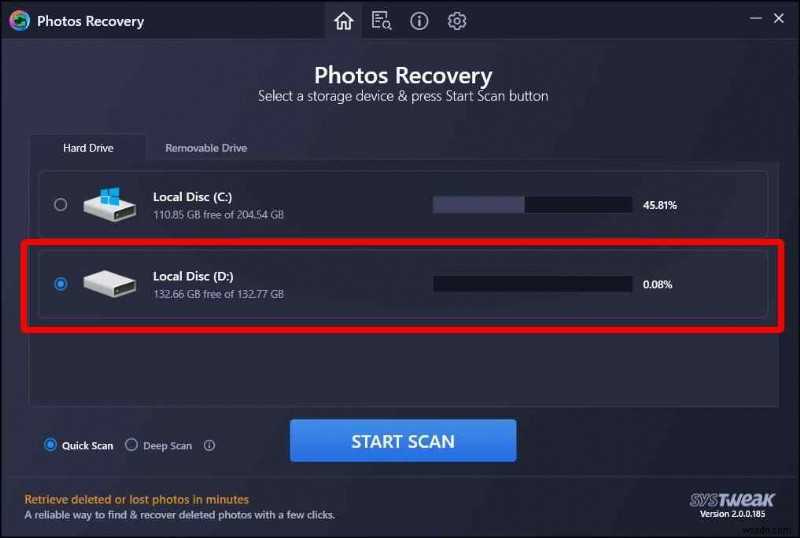Screen dimensions: 800x538
Task: Open the Home icon in top bar
Action: 343,21
